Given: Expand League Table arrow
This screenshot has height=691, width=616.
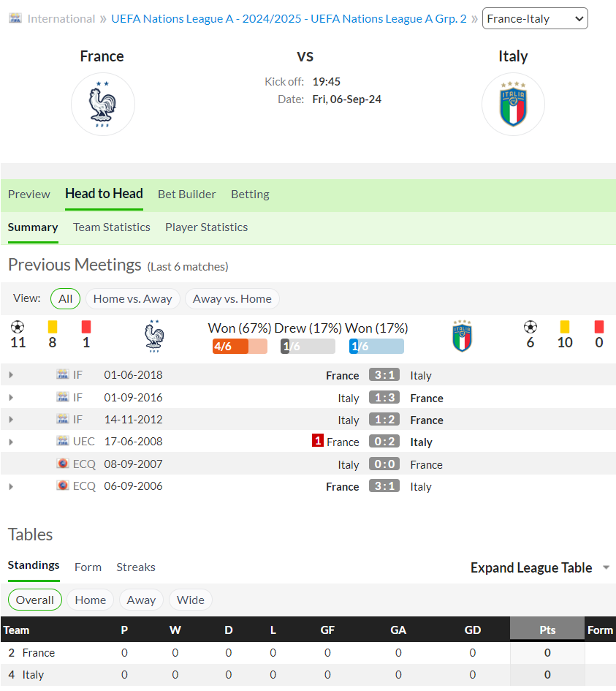Looking at the screenshot, I should pos(607,567).
